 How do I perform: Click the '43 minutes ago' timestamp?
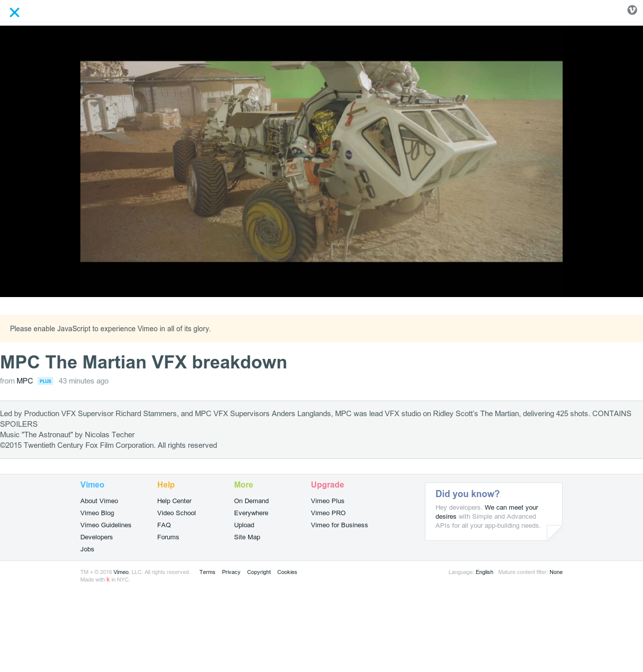(83, 381)
